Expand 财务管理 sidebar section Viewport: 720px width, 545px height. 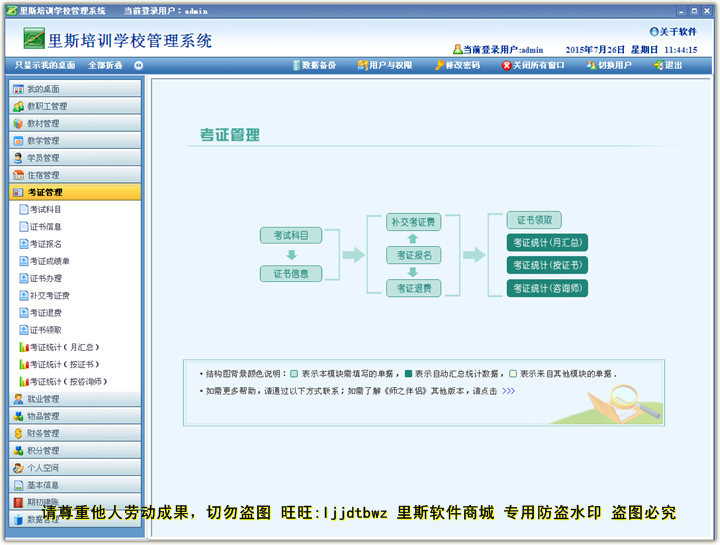click(75, 433)
